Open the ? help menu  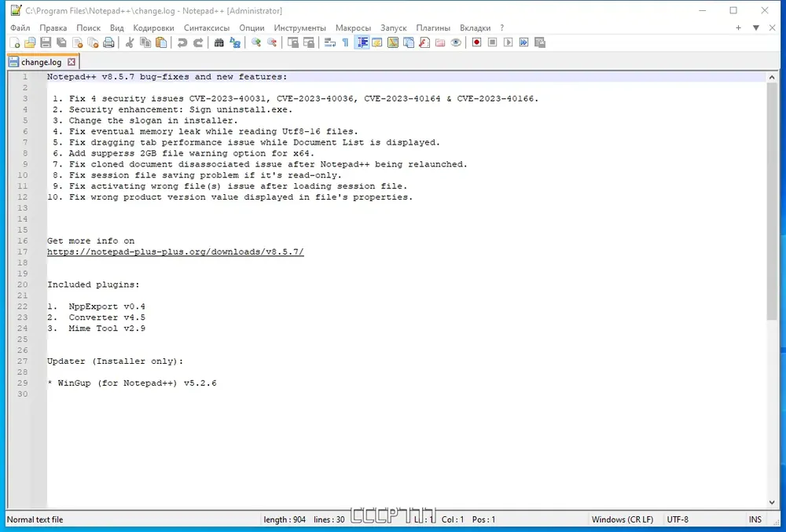tap(501, 28)
